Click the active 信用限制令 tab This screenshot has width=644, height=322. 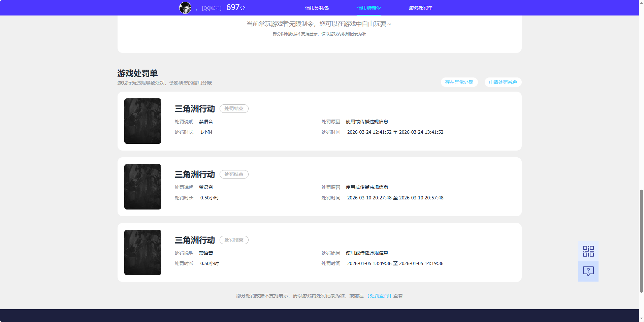pyautogui.click(x=369, y=7)
